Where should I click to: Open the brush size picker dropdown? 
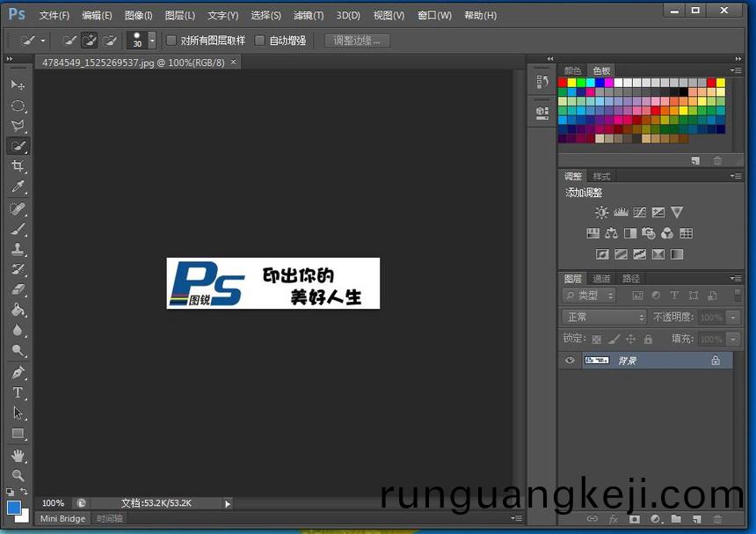(x=152, y=40)
